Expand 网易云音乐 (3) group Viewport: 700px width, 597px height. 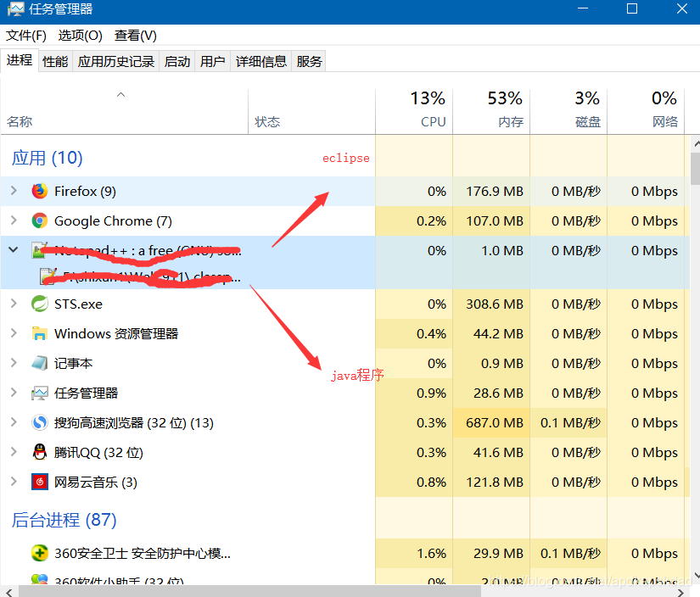pos(14,482)
